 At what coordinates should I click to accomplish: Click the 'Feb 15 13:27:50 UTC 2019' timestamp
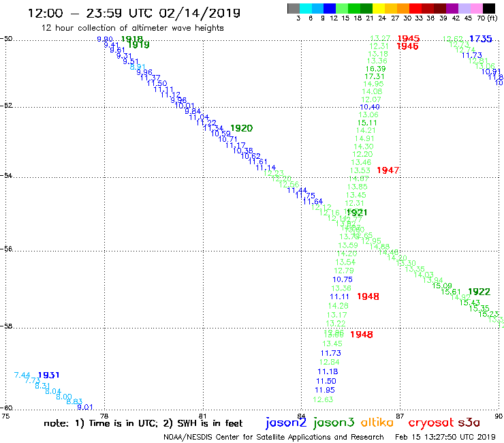pos(445,437)
